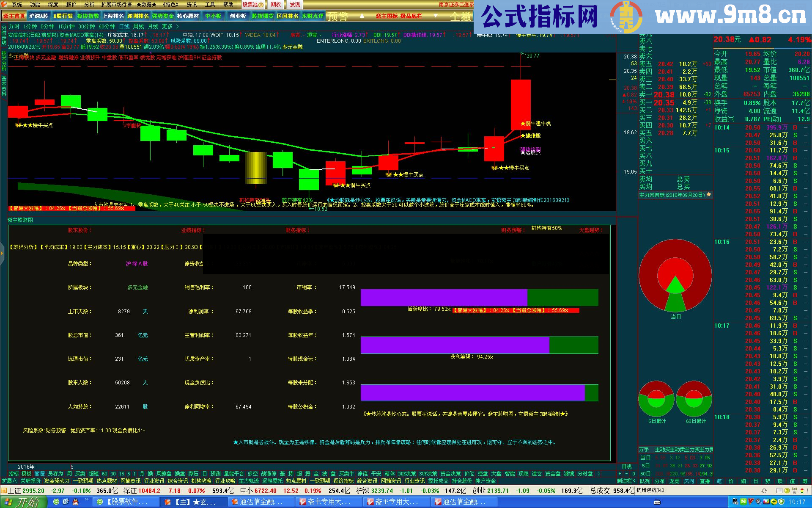Click the purple 获利筹码 progress bar
Viewport: 812px width, 508px height.
pos(455,345)
